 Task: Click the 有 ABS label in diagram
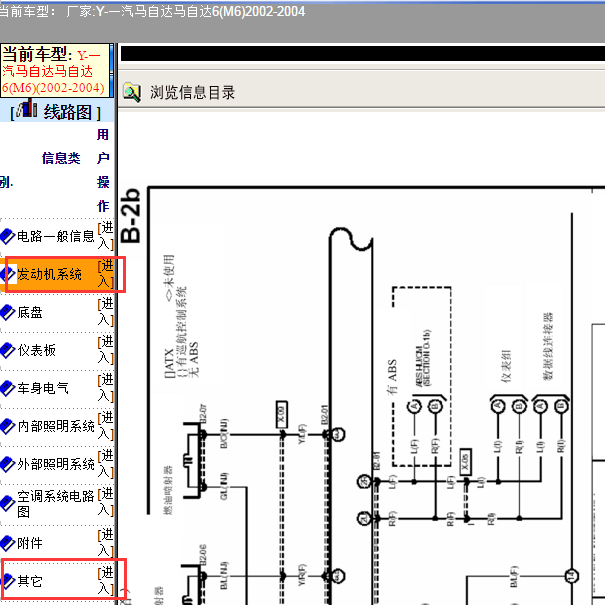coord(392,377)
